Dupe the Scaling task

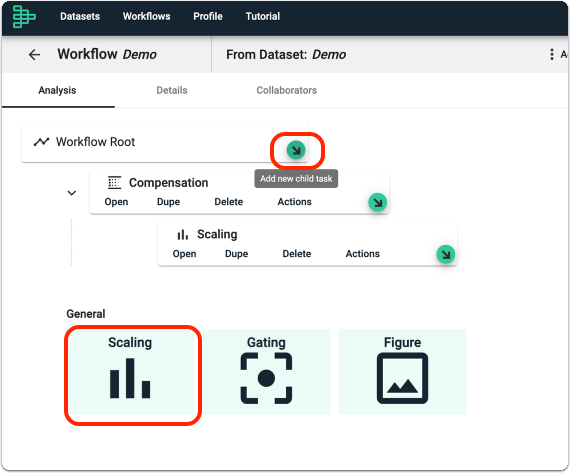pyautogui.click(x=237, y=254)
